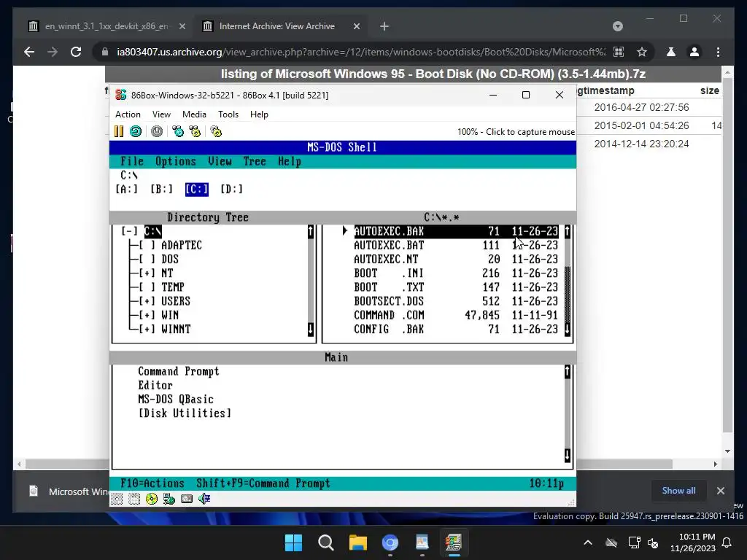Select drive [C:] in MS-DOS Shell
Viewport: 747px width, 560px height.
click(197, 189)
